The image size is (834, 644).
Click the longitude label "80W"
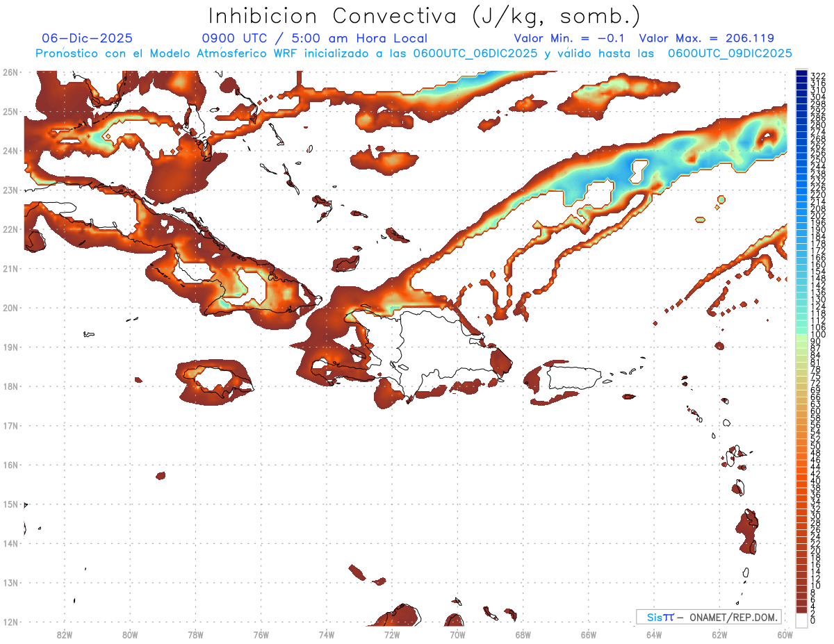point(130,634)
